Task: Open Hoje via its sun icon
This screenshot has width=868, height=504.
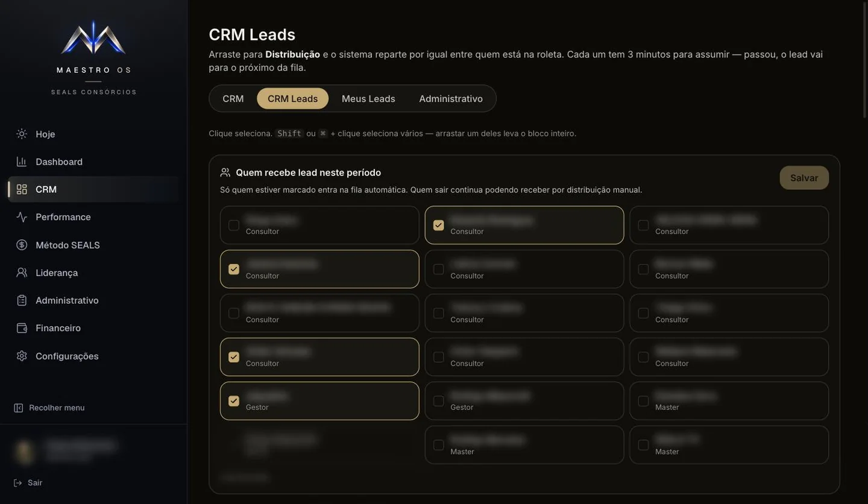Action: click(22, 134)
